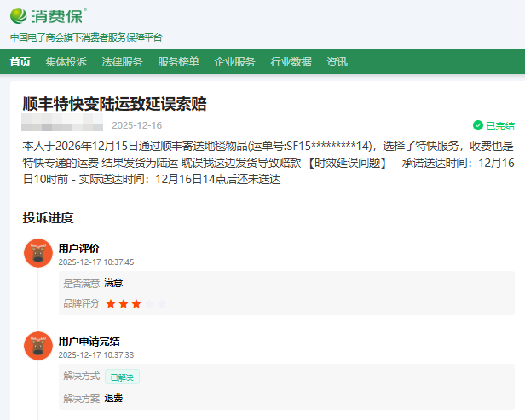Screen dimensions: 525x420
Task: Navigate to 行业数据 section
Action: pyautogui.click(x=291, y=61)
